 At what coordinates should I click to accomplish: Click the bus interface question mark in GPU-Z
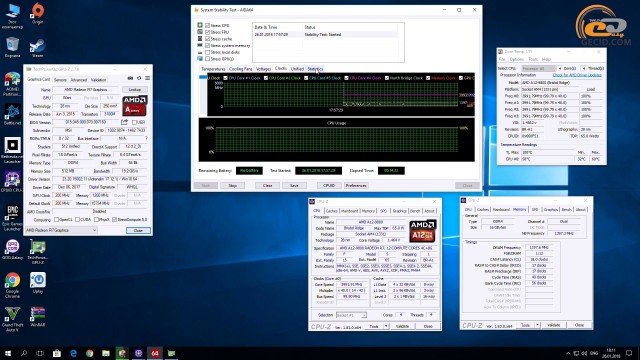click(x=147, y=138)
